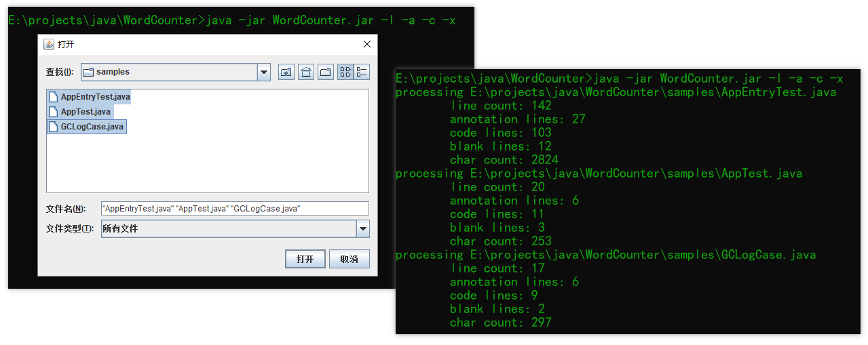The height and width of the screenshot is (345, 868).
Task: Click 'char count: 2824' in console
Action: pos(504,160)
